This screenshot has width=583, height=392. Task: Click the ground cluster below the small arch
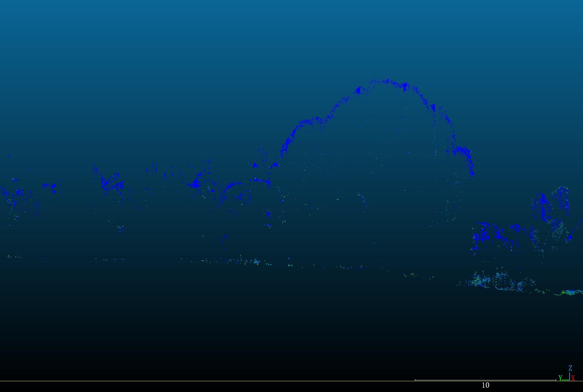pyautogui.click(x=256, y=261)
